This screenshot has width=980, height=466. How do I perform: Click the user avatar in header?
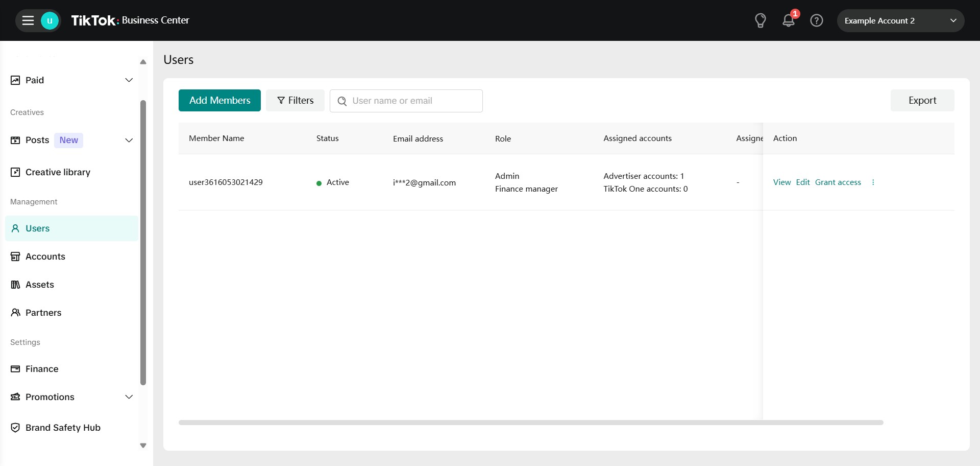pyautogui.click(x=50, y=20)
